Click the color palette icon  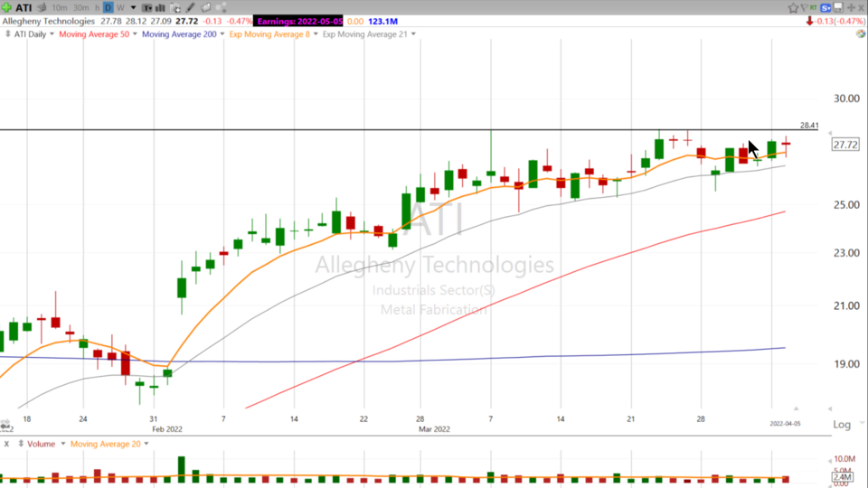coord(860,33)
